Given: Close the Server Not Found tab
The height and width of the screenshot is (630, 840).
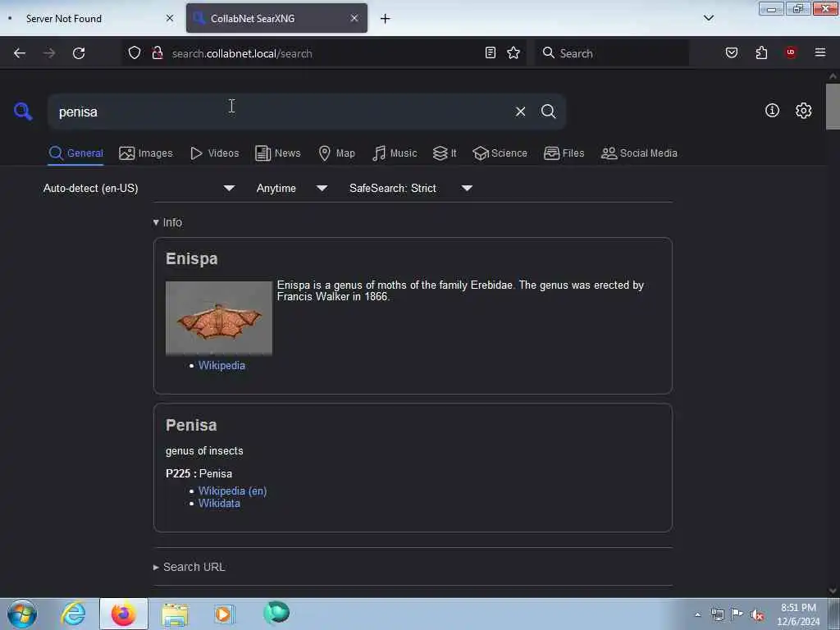Looking at the screenshot, I should pos(170,18).
